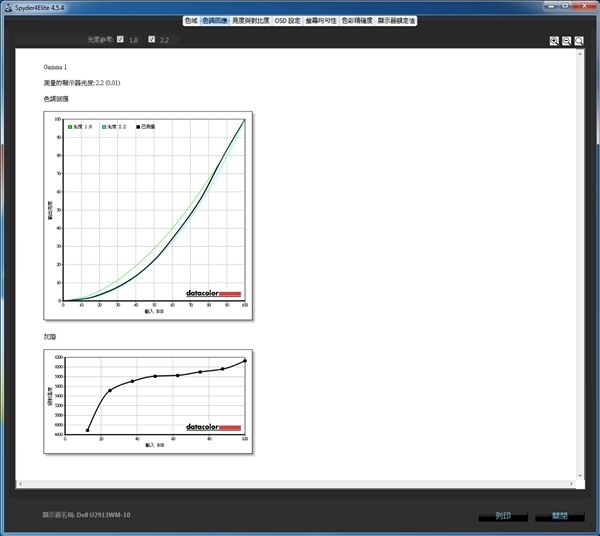Click the horizontal scrollbar right arrow
Viewport: 600px width, 536px height.
(x=572, y=484)
